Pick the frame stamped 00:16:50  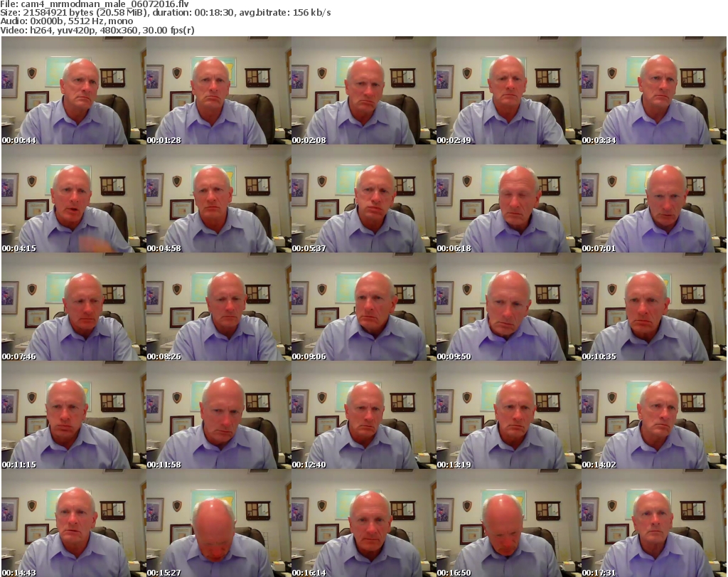[x=509, y=523]
